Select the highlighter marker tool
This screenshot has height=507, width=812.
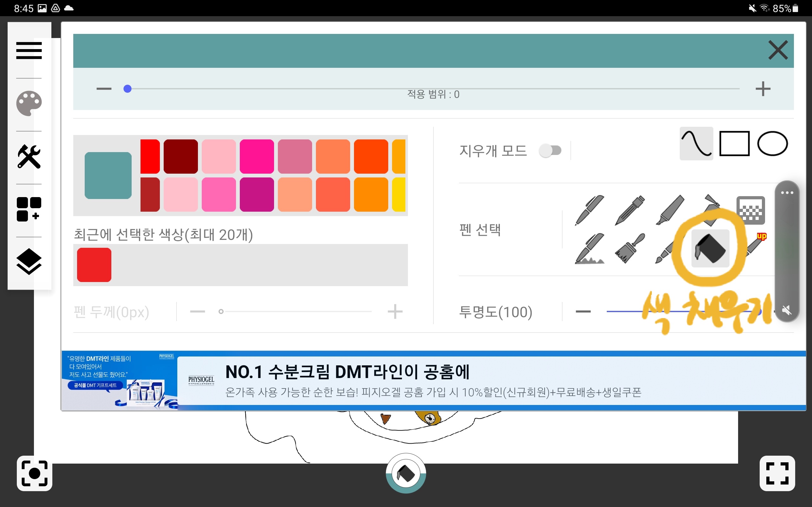pyautogui.click(x=670, y=210)
